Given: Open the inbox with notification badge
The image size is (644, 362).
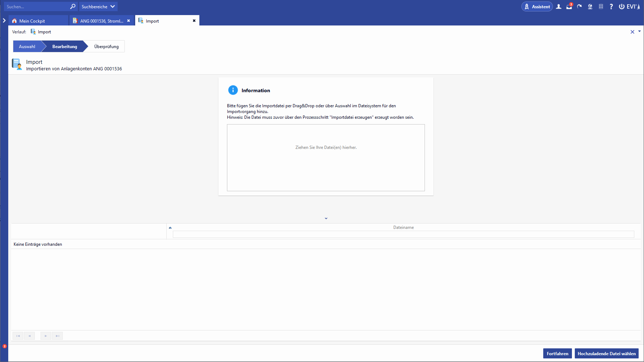Looking at the screenshot, I should tap(569, 6).
